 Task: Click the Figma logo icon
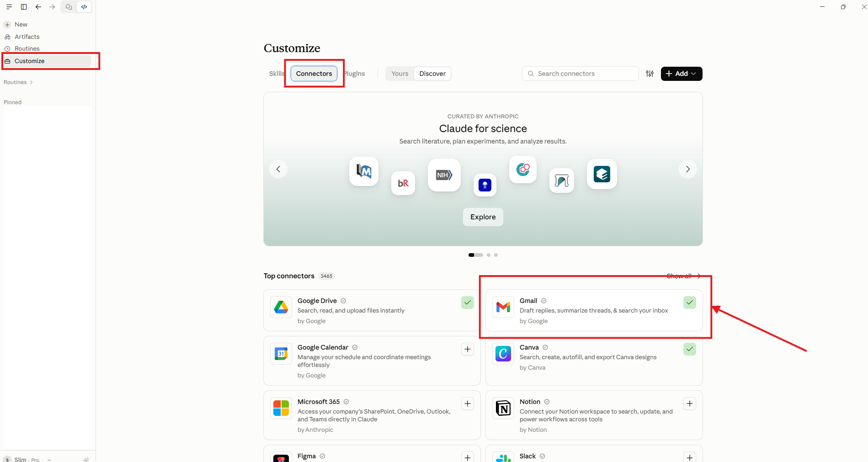click(281, 457)
